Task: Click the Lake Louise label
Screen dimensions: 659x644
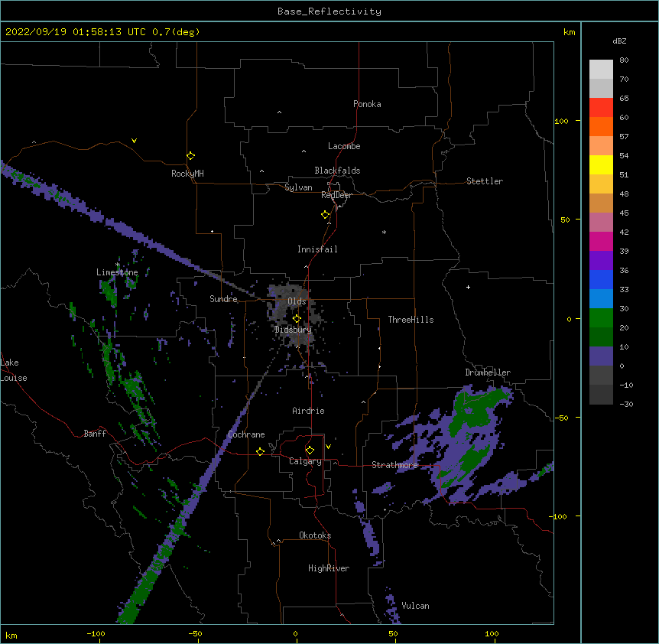Action: click(13, 370)
